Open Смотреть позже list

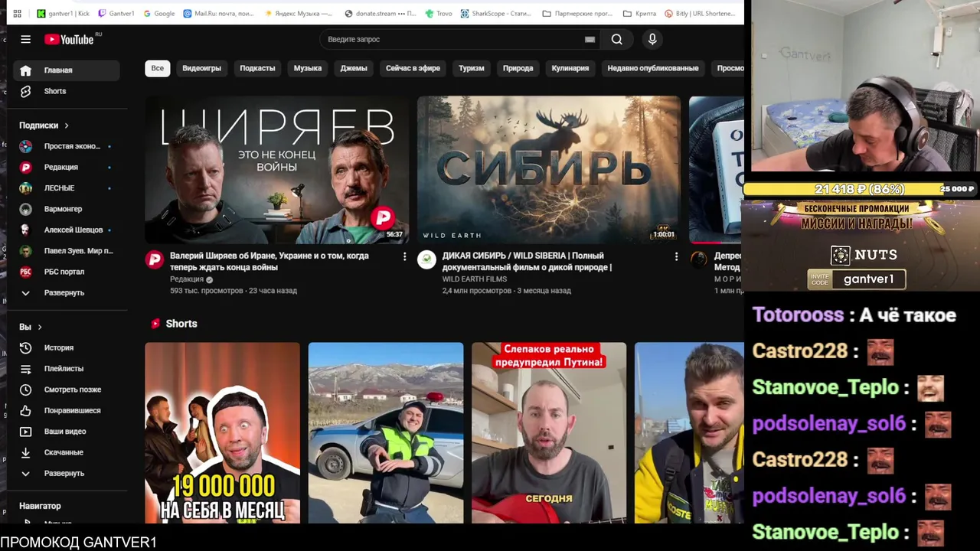67,390
